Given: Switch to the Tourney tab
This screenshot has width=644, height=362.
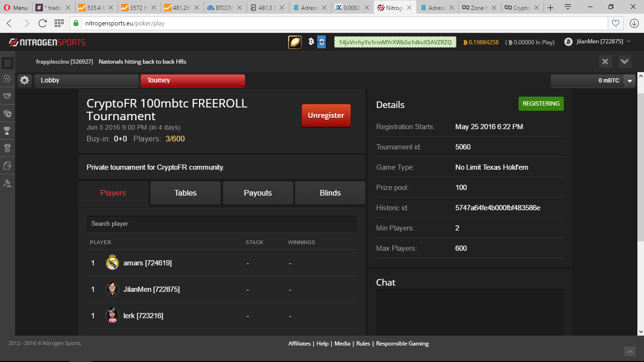Looking at the screenshot, I should click(x=193, y=81).
